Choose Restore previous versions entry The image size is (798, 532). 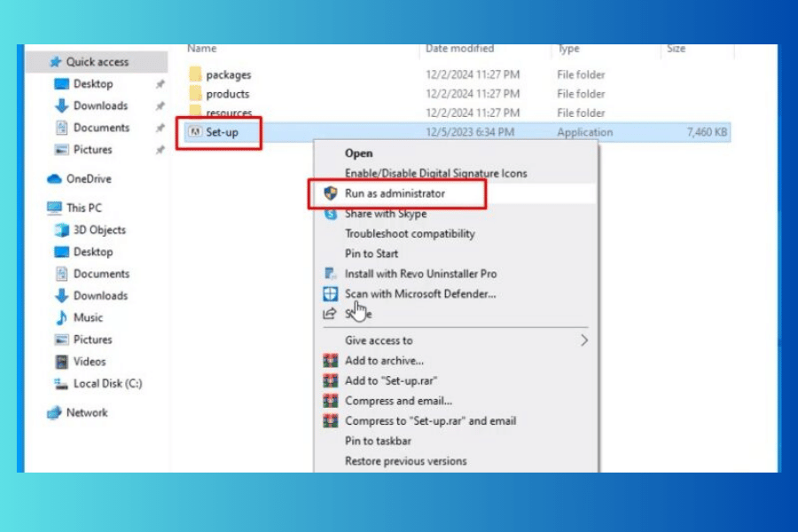click(x=405, y=461)
